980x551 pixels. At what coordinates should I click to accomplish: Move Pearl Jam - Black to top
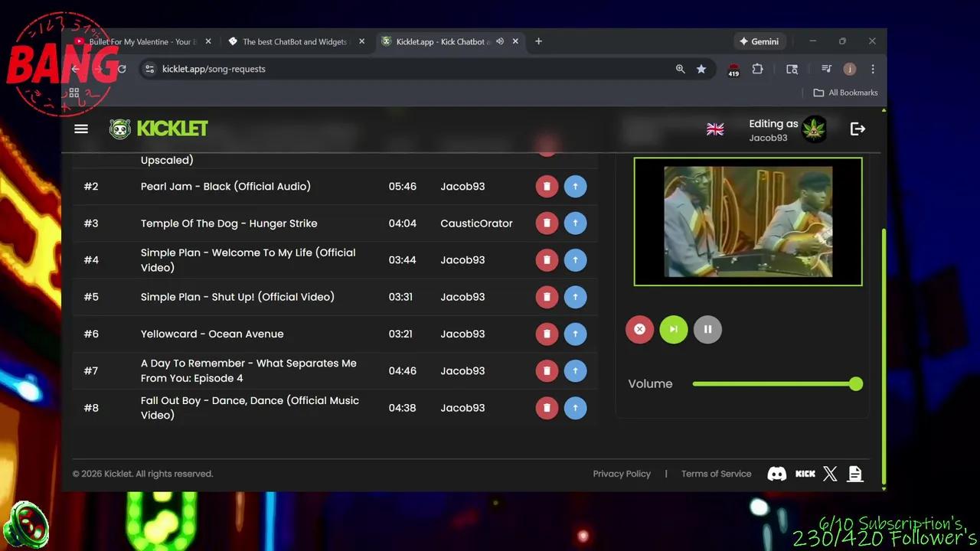pos(575,186)
